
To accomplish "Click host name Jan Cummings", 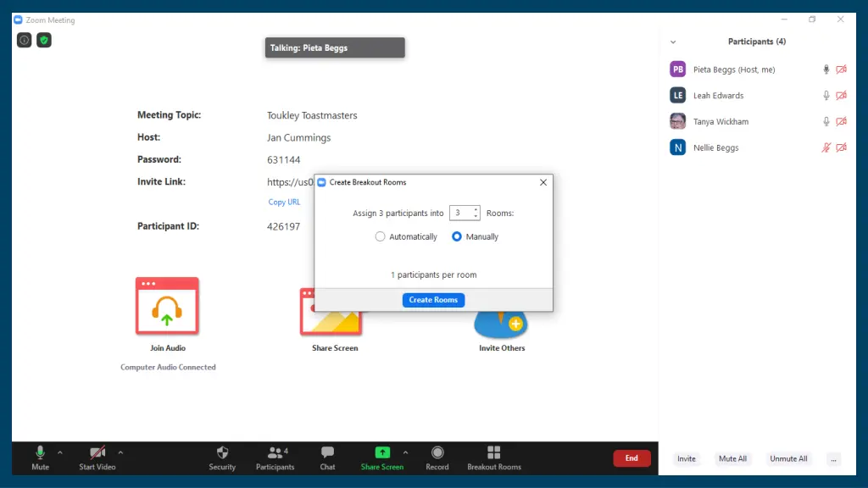I will tap(299, 138).
